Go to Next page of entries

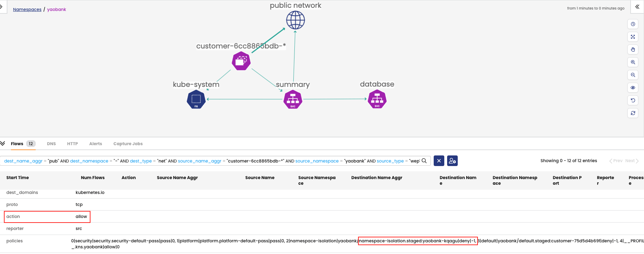click(x=632, y=161)
